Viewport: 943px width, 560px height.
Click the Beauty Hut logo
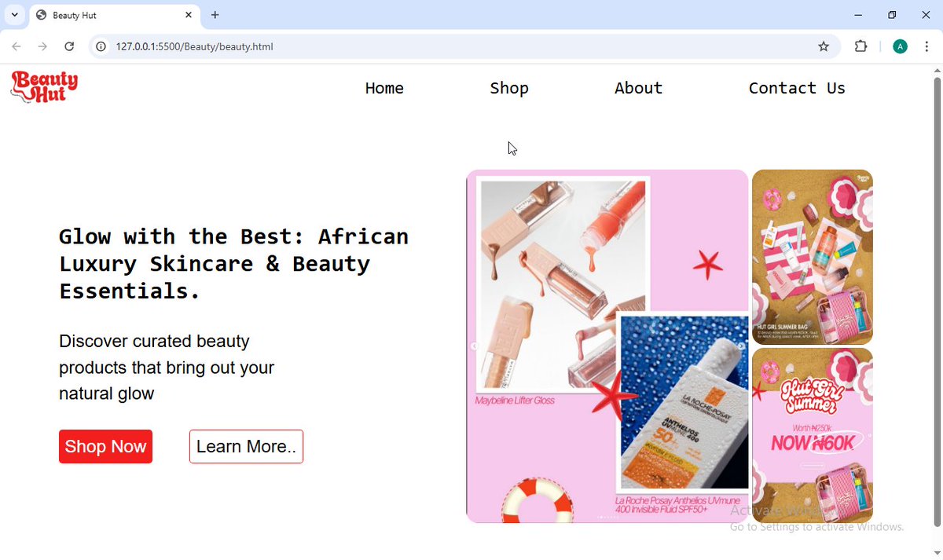(x=44, y=87)
